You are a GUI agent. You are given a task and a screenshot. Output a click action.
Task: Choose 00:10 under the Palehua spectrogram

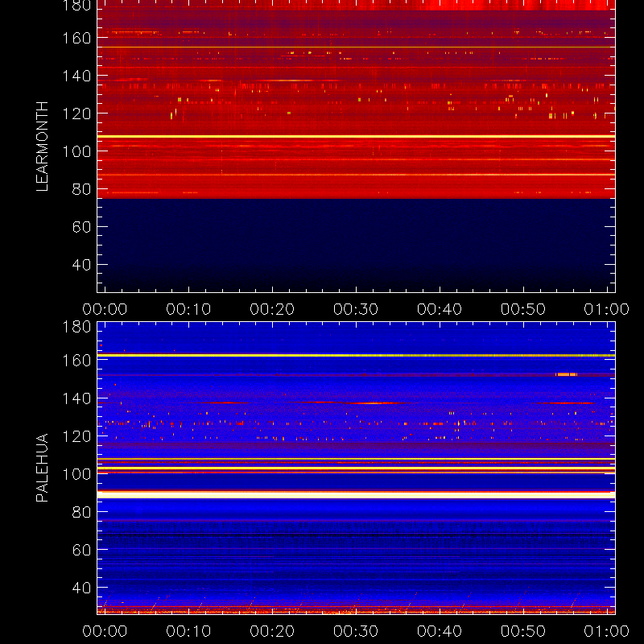point(188,631)
